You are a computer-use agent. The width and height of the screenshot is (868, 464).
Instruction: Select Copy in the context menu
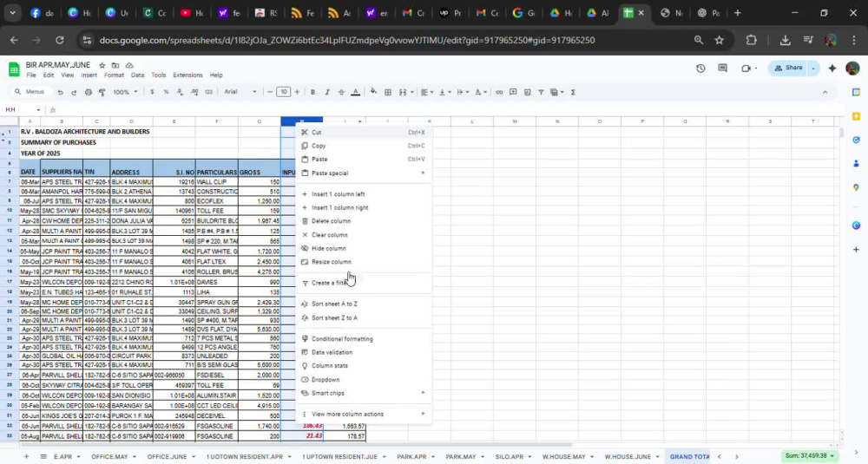[363, 146]
